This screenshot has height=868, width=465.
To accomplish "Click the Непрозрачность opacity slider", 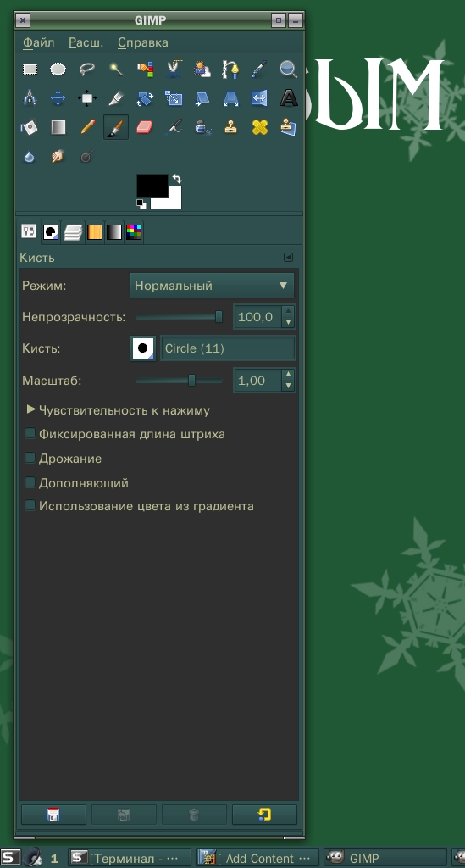I will (x=180, y=317).
